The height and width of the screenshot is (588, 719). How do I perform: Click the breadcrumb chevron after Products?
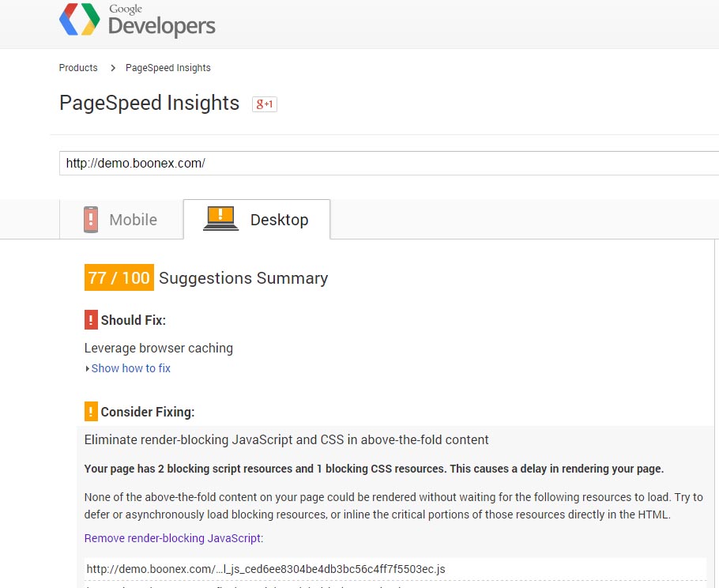113,68
